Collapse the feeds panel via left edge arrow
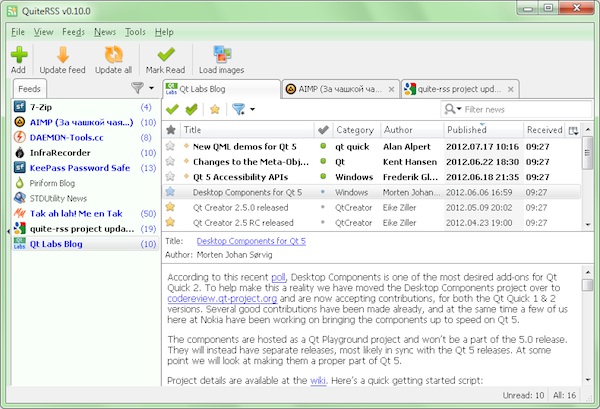Screen dimensions: 600x409 coord(8,231)
